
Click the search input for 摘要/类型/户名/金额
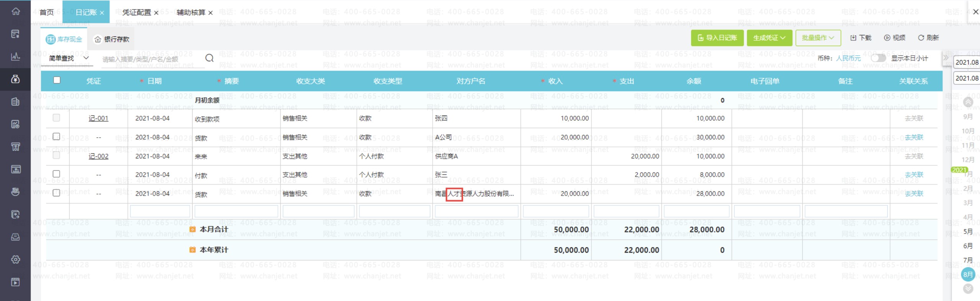[x=152, y=59]
